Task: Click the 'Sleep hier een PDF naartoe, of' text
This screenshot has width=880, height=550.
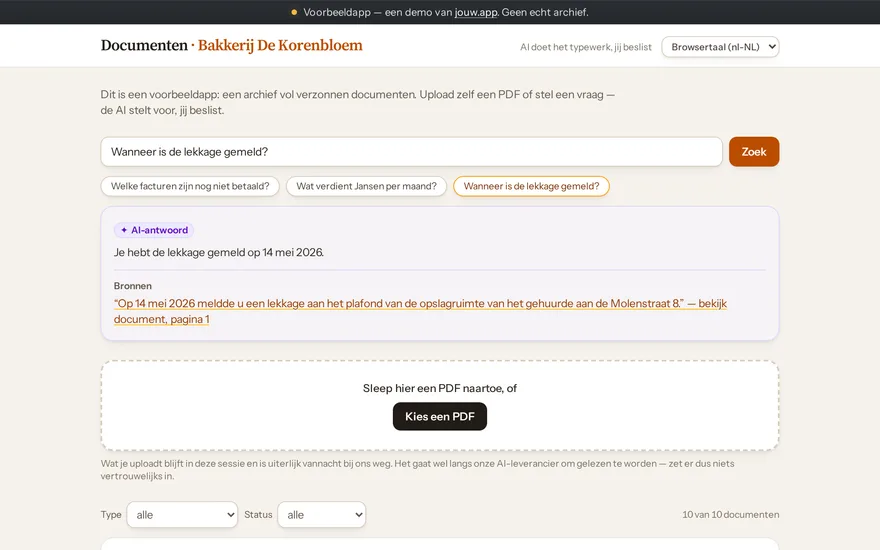Action: (440, 388)
